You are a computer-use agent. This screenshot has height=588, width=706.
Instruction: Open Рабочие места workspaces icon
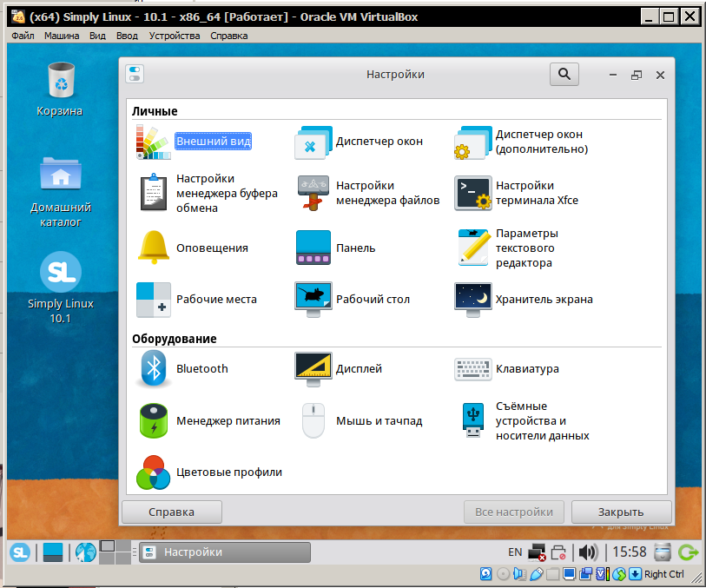(x=154, y=300)
